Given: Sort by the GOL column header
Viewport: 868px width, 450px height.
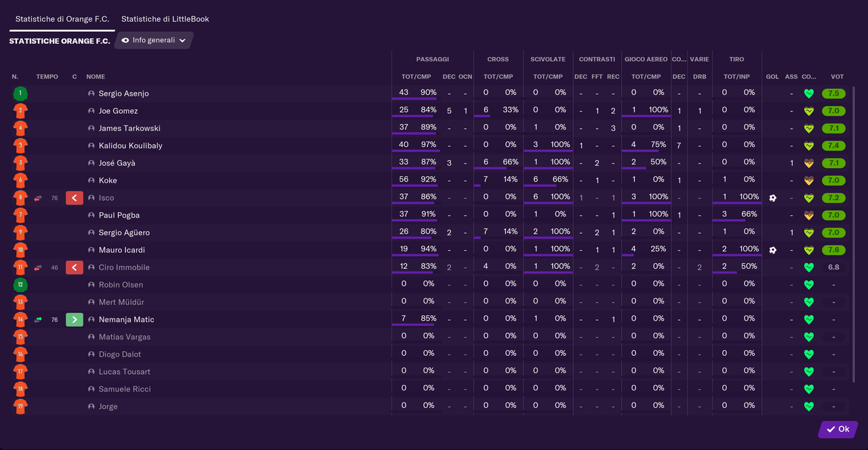Looking at the screenshot, I should point(772,77).
